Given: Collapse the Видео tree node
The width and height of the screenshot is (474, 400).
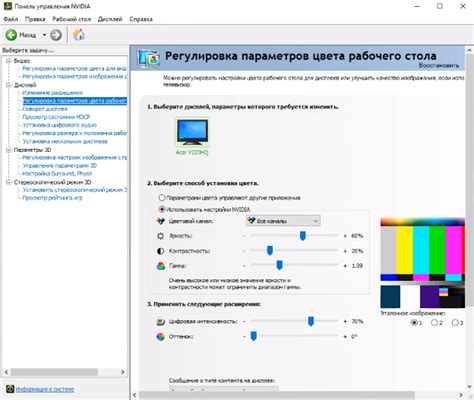Looking at the screenshot, I should tap(9, 61).
